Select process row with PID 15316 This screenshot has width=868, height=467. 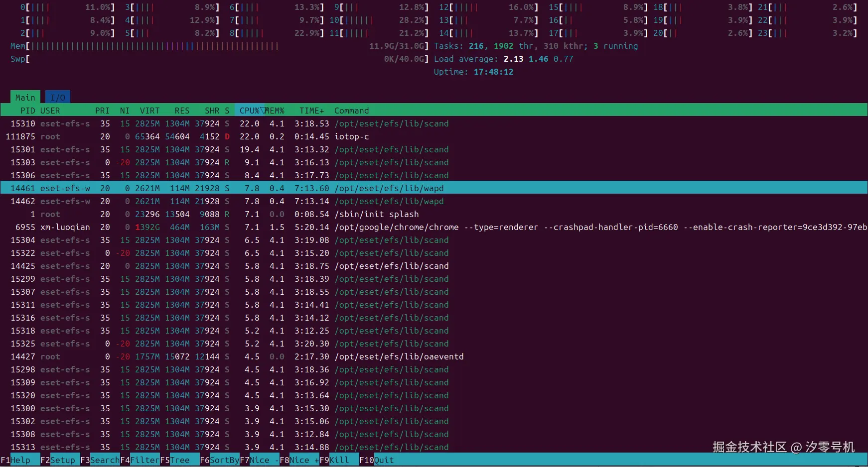(x=434, y=318)
